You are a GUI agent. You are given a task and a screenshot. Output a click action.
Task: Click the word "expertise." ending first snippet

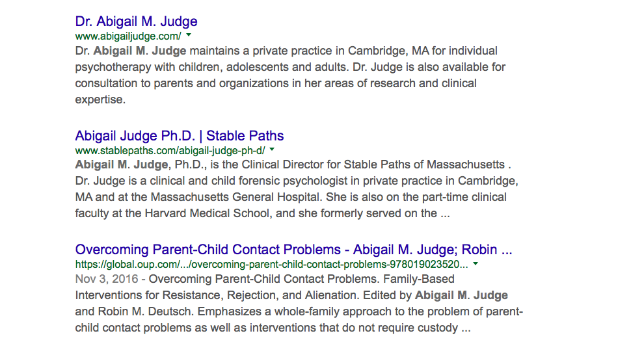click(x=100, y=99)
